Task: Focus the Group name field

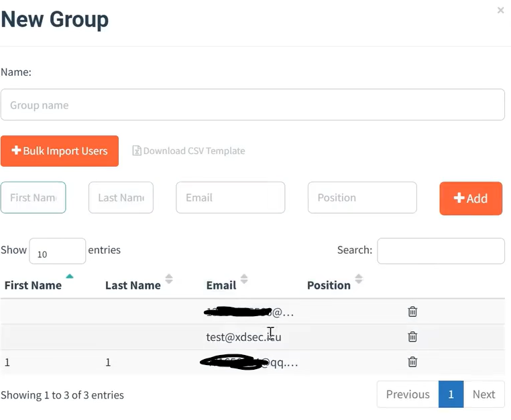Action: (252, 105)
